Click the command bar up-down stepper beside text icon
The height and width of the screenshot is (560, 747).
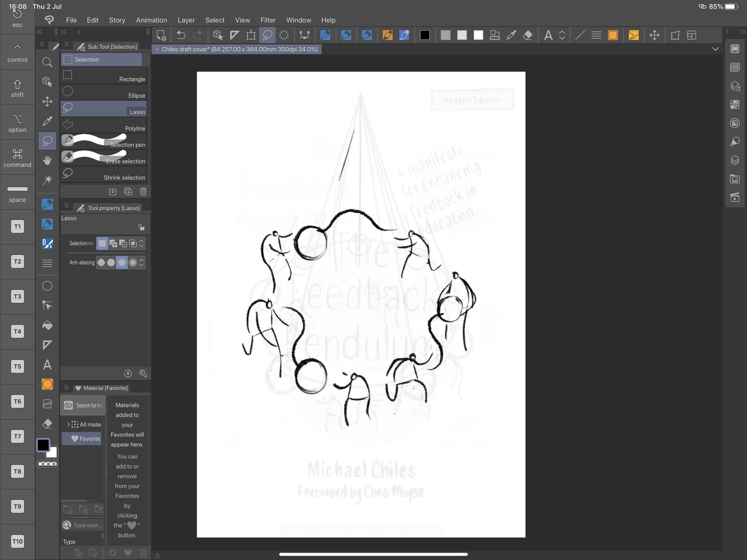pos(562,35)
